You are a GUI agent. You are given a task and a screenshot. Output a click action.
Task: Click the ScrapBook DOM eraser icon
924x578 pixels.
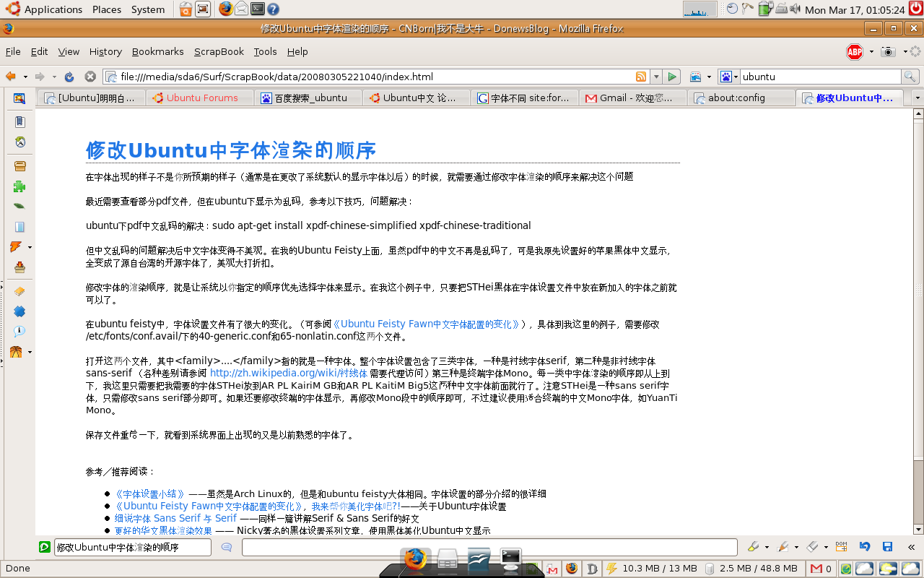(841, 547)
